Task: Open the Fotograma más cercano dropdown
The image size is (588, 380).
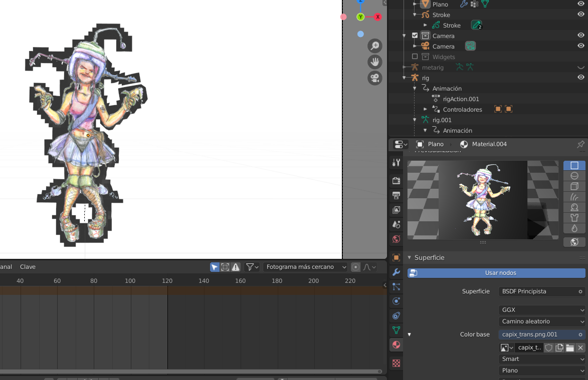Action: coord(305,267)
